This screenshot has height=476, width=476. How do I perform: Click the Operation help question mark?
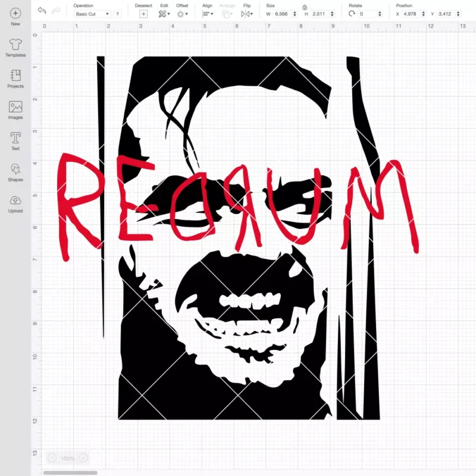117,14
